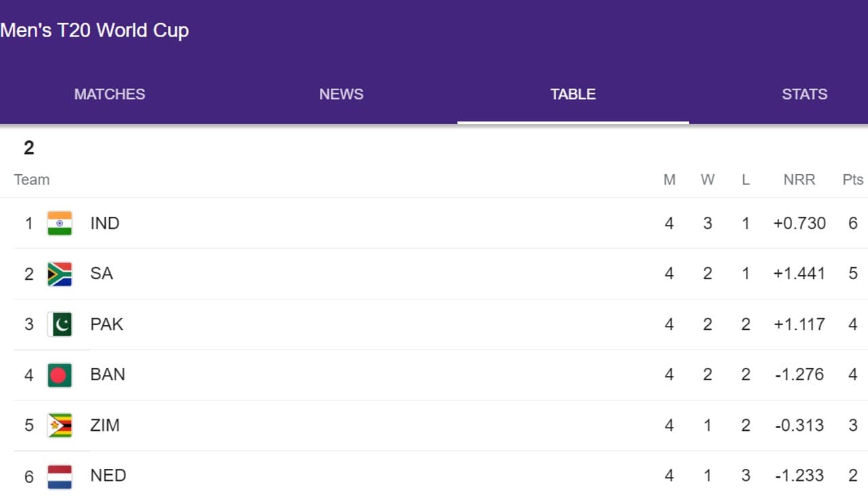Select the PAK team name
This screenshot has width=868, height=500.
point(107,324)
